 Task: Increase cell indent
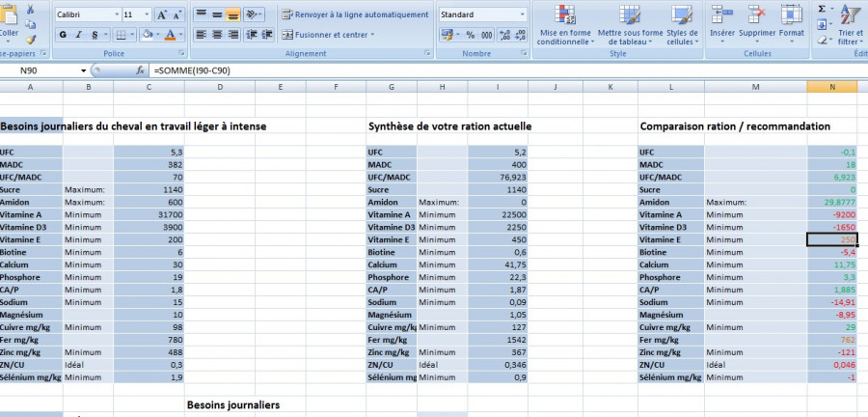point(267,35)
